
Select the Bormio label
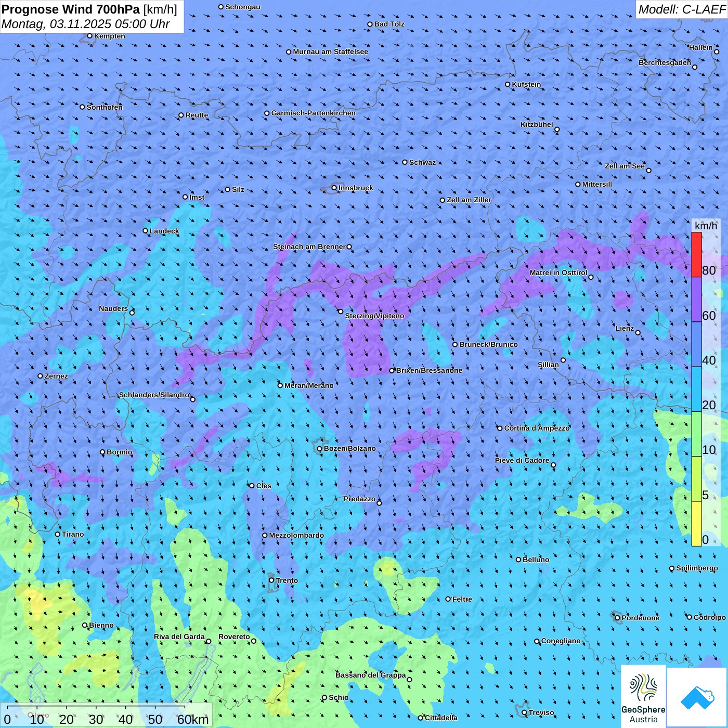click(x=120, y=452)
